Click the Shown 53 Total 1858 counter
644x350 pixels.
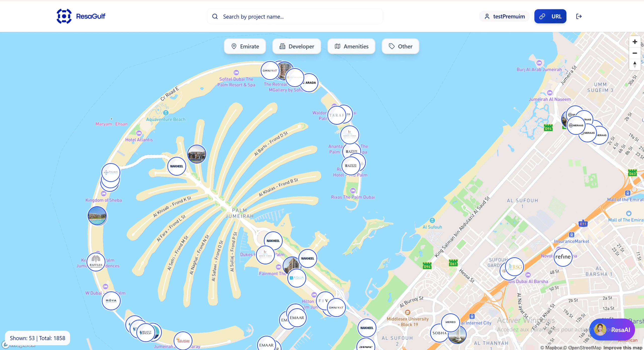37,338
